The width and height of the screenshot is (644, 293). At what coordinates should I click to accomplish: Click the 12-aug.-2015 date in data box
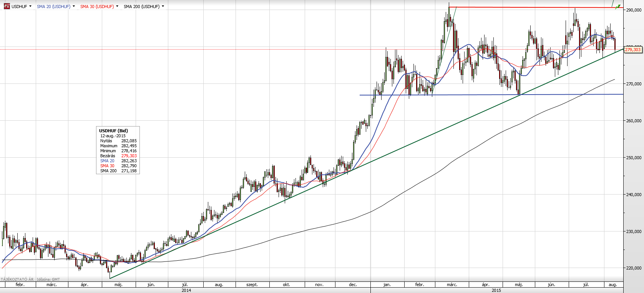pyautogui.click(x=113, y=136)
